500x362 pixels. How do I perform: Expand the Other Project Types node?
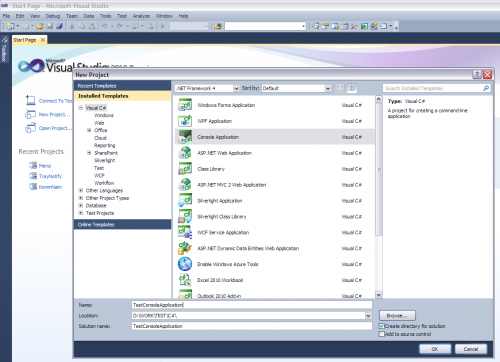point(81,198)
